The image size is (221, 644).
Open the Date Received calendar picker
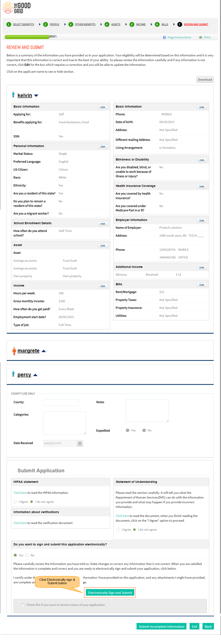pos(80,443)
